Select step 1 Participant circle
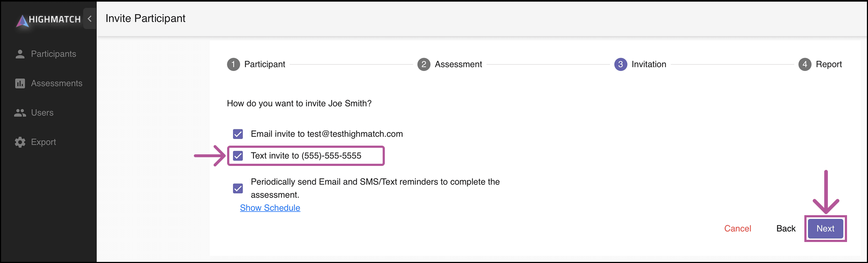 pyautogui.click(x=234, y=64)
